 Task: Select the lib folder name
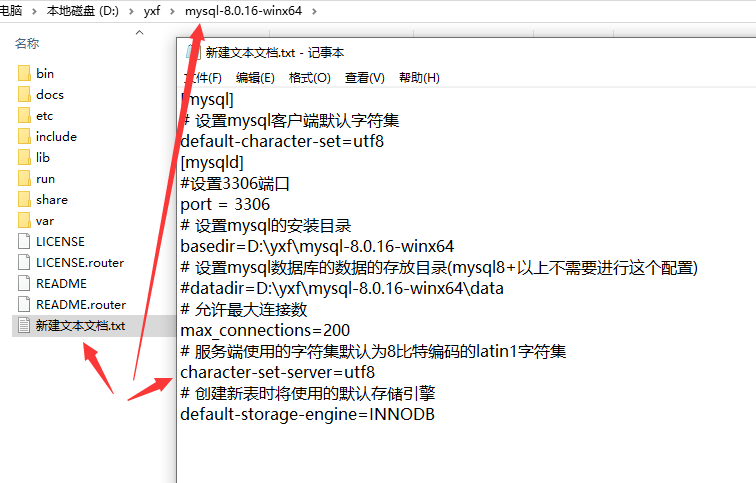click(43, 158)
